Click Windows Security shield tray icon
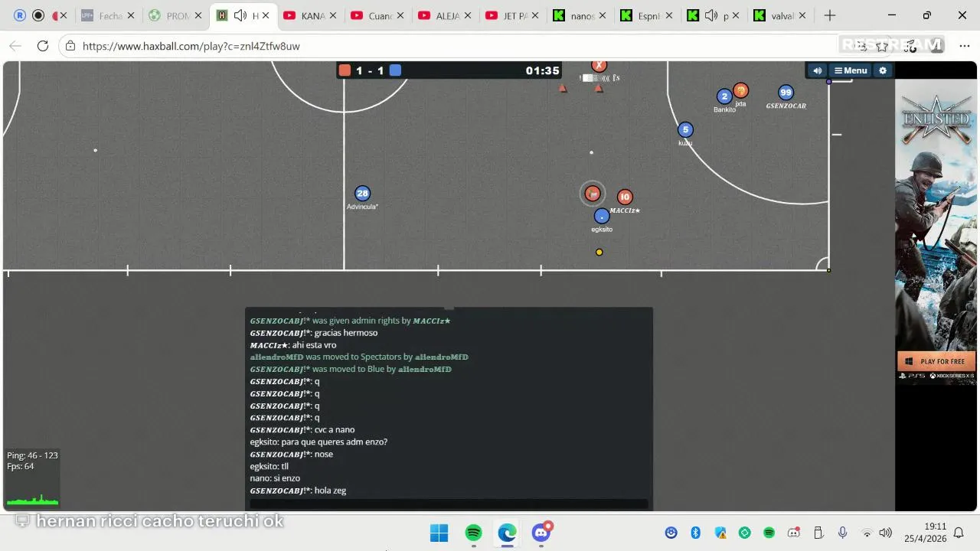This screenshot has height=551, width=980. (720, 533)
